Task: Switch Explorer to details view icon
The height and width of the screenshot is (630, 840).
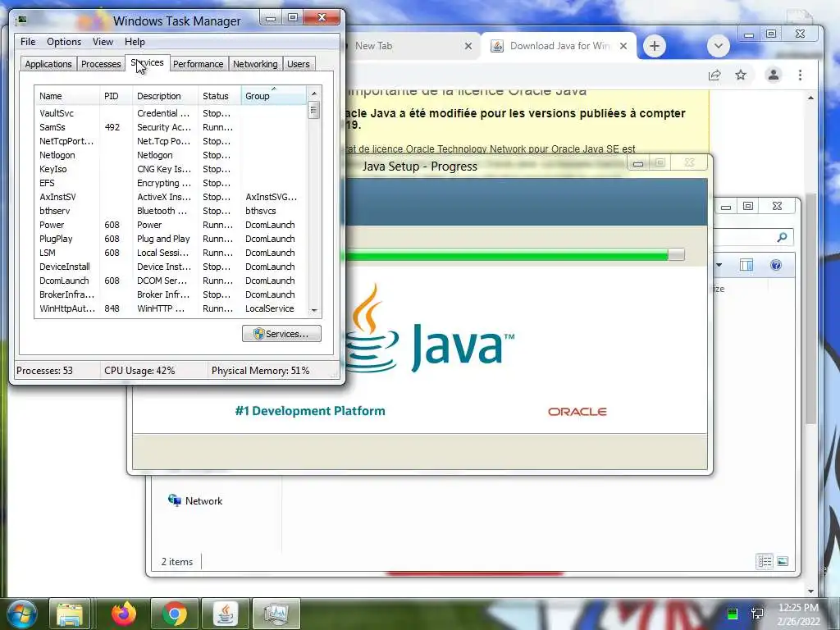Action: (765, 561)
